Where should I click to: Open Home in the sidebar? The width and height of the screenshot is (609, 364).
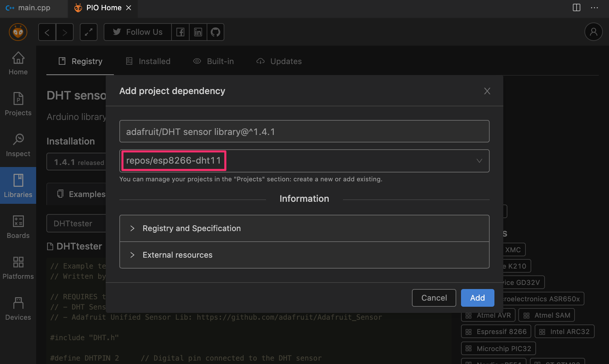pyautogui.click(x=18, y=64)
